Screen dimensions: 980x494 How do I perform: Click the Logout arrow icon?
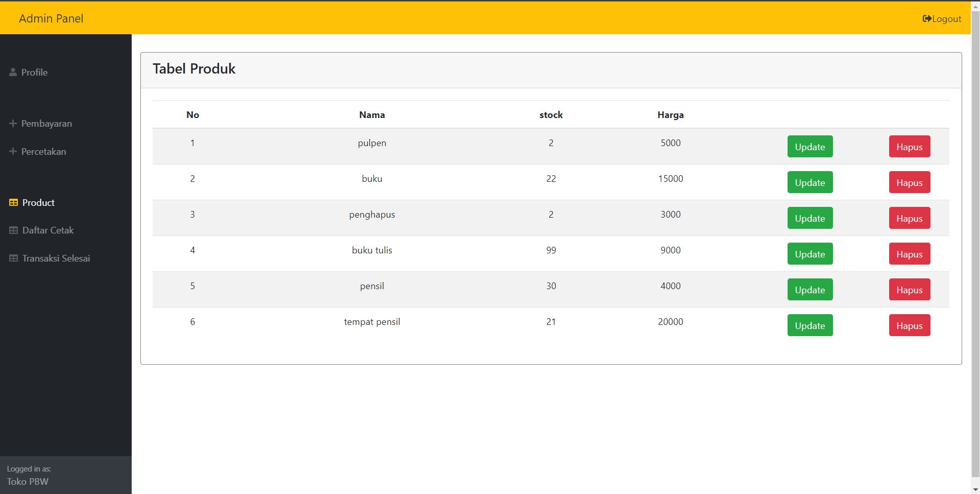click(927, 19)
